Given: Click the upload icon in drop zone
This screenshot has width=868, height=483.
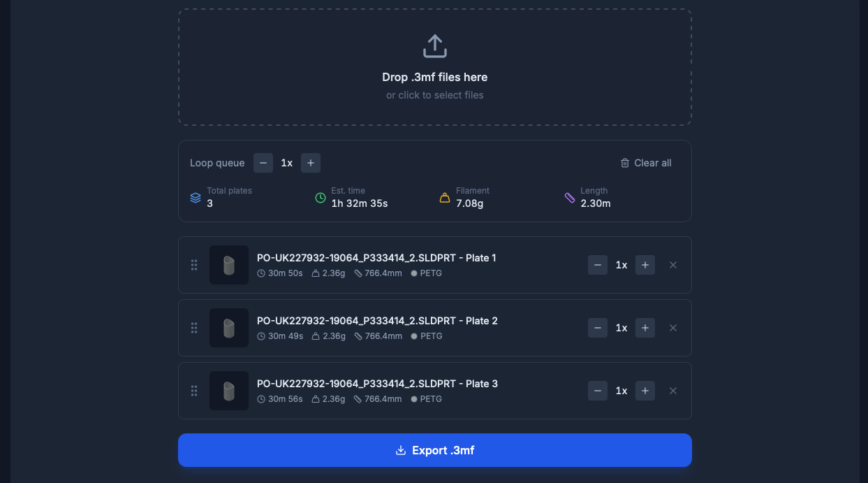Looking at the screenshot, I should 434,46.
